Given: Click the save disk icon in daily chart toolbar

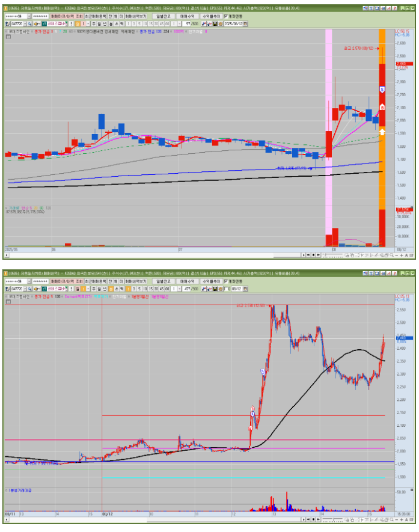Looking at the screenshot, I should tap(215, 24).
